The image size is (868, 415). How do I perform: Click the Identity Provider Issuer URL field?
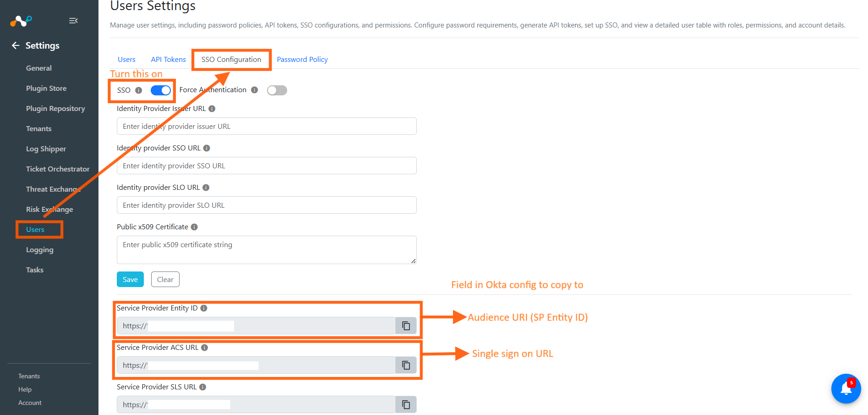267,126
